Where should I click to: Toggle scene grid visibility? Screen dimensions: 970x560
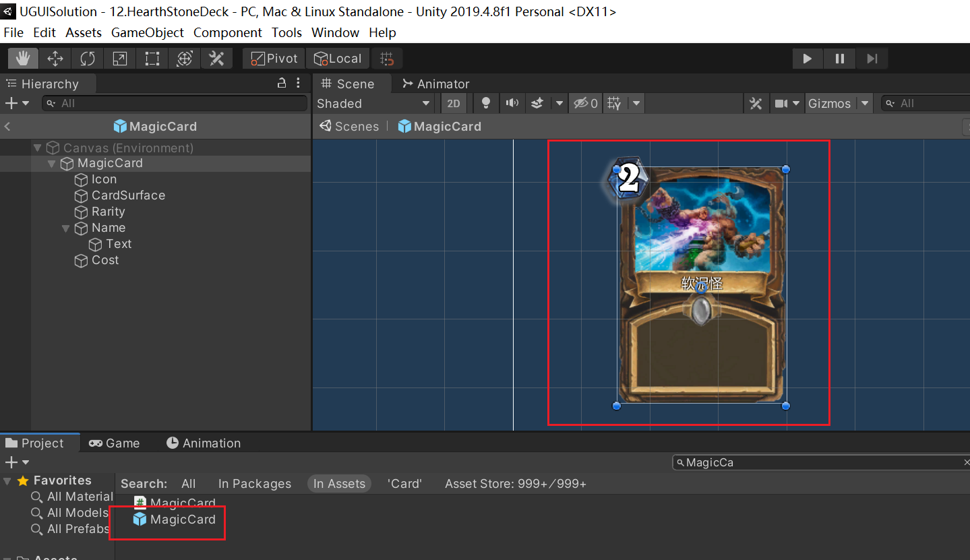(615, 103)
